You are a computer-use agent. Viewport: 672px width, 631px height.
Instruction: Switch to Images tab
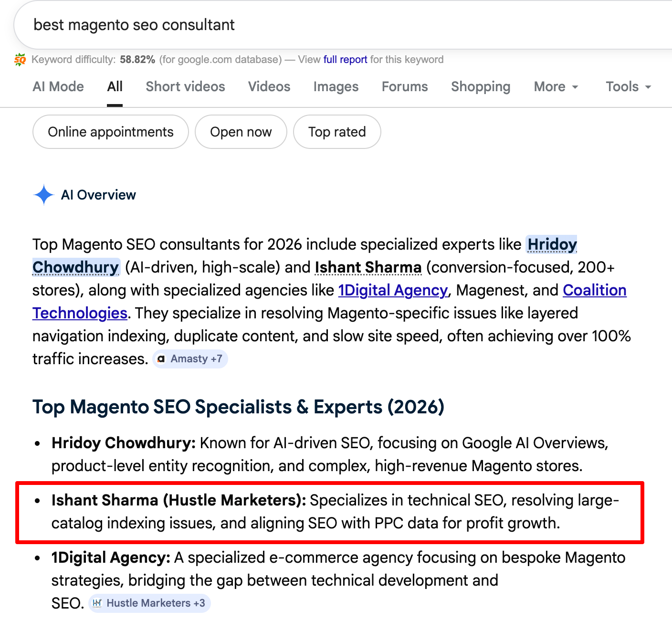pos(336,87)
